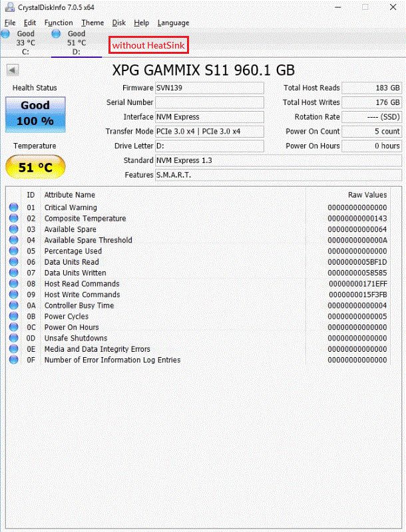Image resolution: width=406 pixels, height=532 pixels.
Task: Select the Unsafe Shutdowns attribute name
Action: 76,338
